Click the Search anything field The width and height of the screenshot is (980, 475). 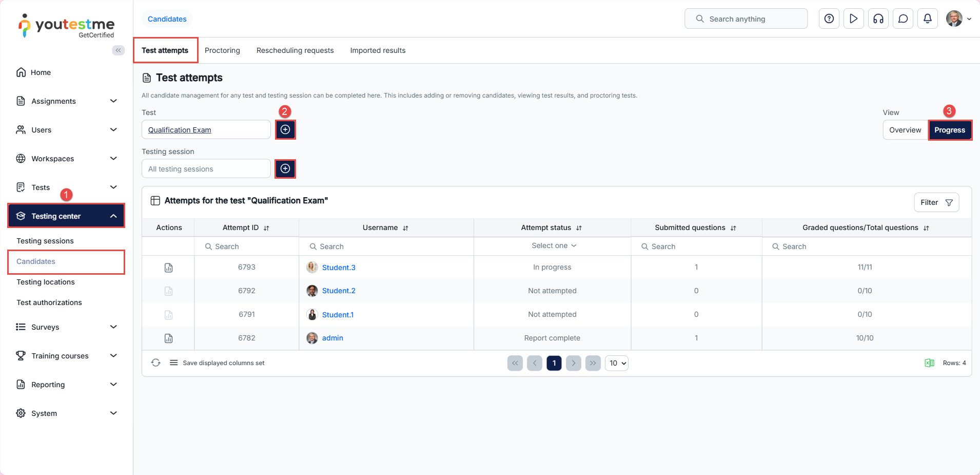[x=746, y=19]
